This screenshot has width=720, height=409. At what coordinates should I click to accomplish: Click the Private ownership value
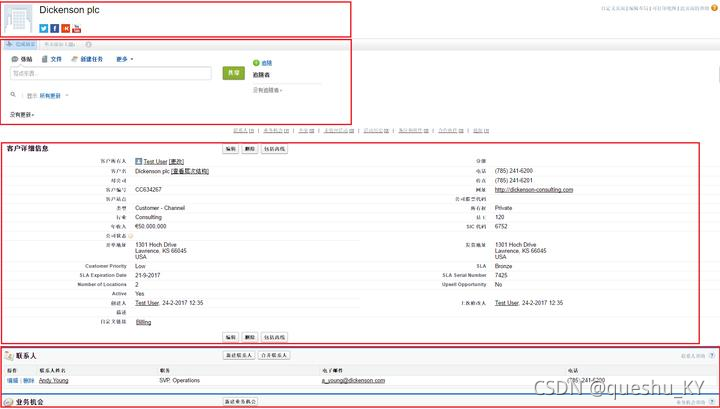tap(503, 208)
